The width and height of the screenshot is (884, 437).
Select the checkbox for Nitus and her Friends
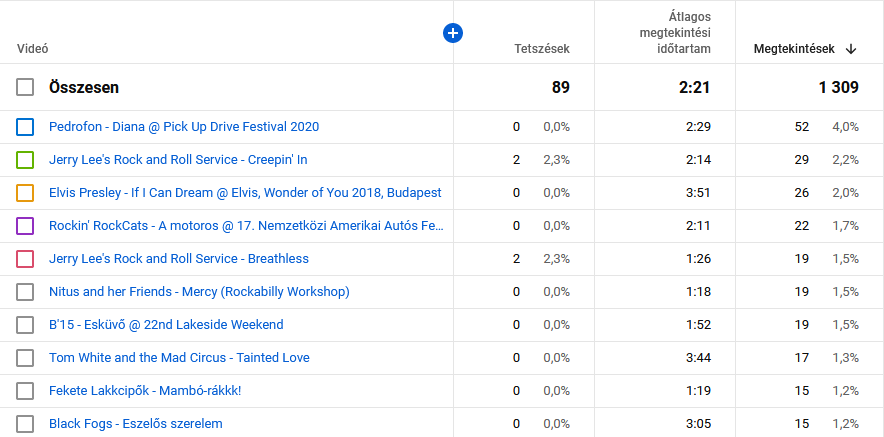click(x=25, y=292)
